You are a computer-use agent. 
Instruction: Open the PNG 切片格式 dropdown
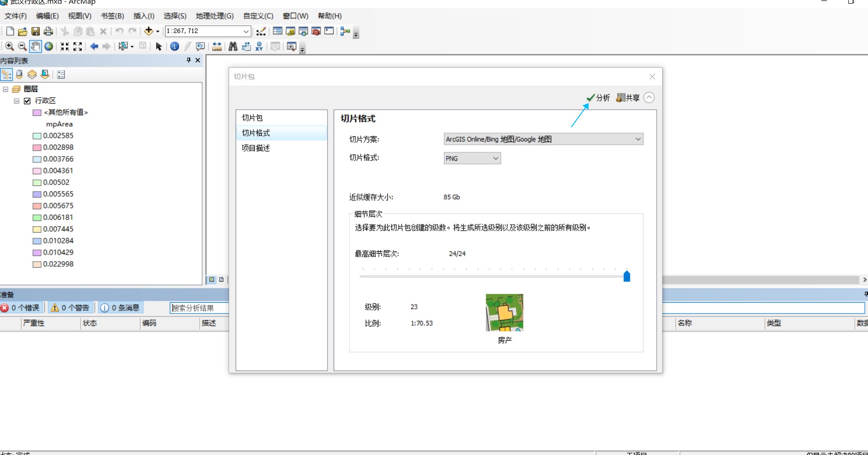point(494,158)
